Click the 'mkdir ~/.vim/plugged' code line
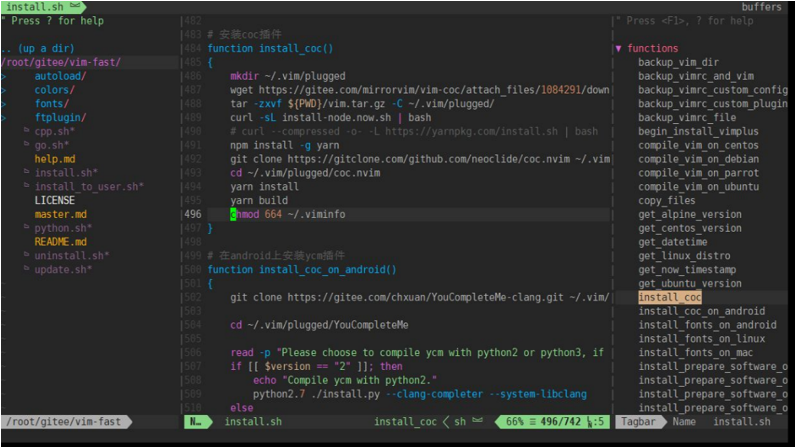 pyautogui.click(x=287, y=76)
